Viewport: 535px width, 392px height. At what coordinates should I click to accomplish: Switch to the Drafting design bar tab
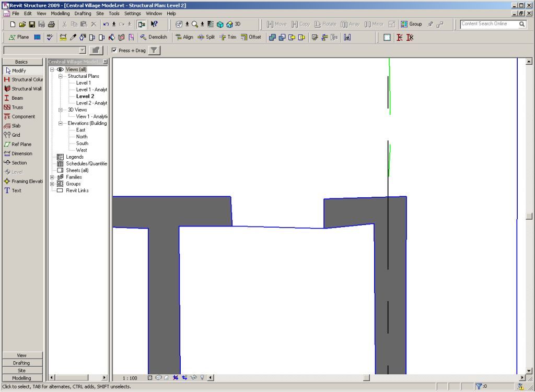[21, 363]
